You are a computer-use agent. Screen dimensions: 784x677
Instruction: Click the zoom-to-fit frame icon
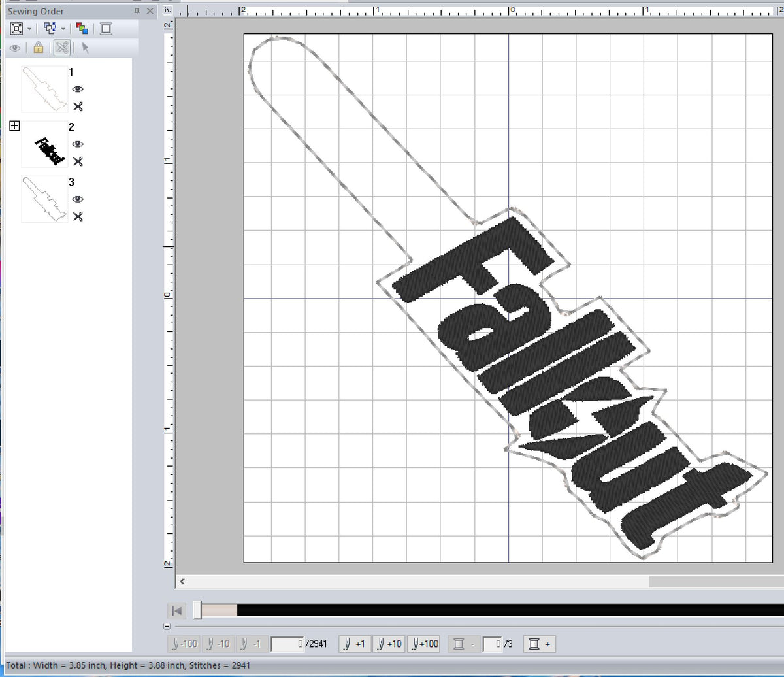coord(16,28)
